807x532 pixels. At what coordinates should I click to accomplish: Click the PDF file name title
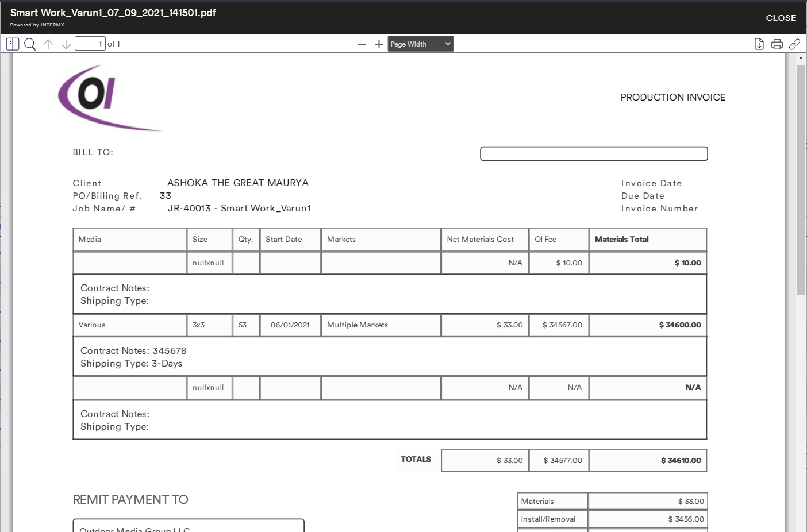coord(113,13)
